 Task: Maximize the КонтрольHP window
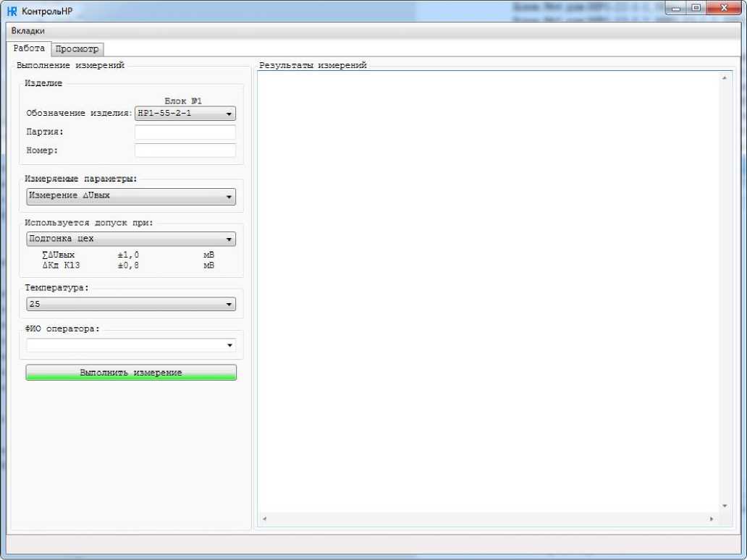click(x=696, y=9)
